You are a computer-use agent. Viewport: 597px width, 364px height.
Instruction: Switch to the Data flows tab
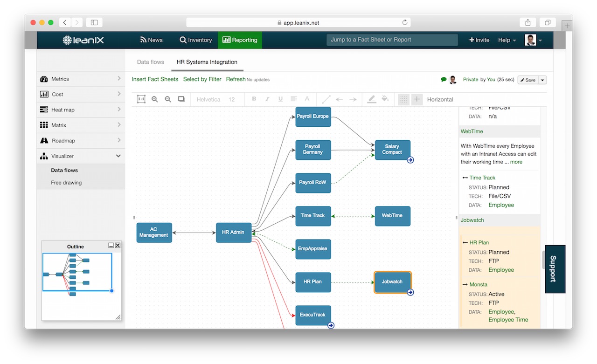pyautogui.click(x=151, y=62)
